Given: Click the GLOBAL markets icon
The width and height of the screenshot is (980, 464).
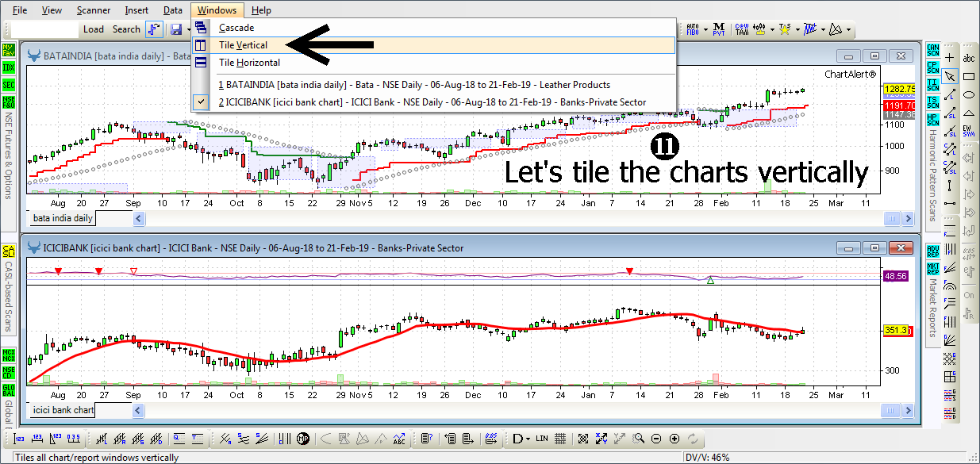Looking at the screenshot, I should coord(9,389).
